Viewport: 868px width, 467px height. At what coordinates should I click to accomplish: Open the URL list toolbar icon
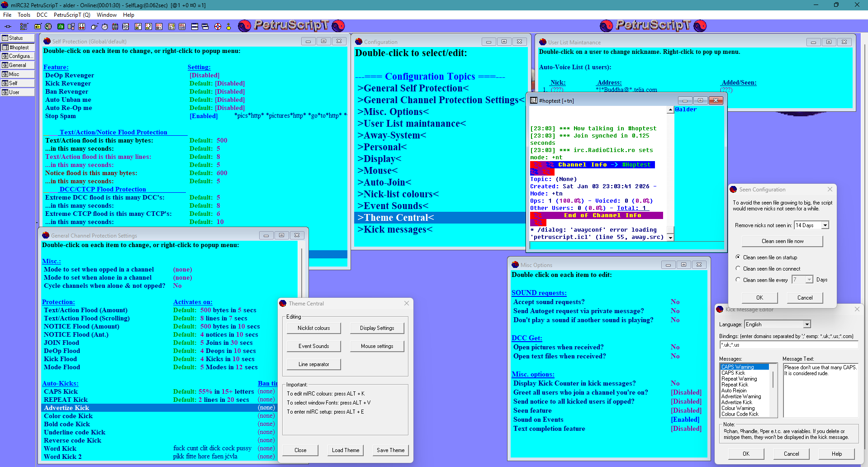click(x=182, y=27)
